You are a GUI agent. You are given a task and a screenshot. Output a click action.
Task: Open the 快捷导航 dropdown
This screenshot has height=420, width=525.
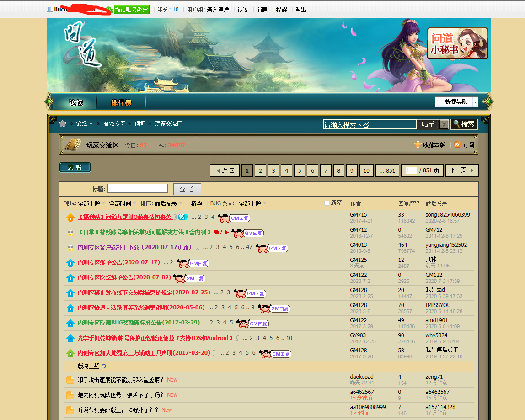pos(456,102)
